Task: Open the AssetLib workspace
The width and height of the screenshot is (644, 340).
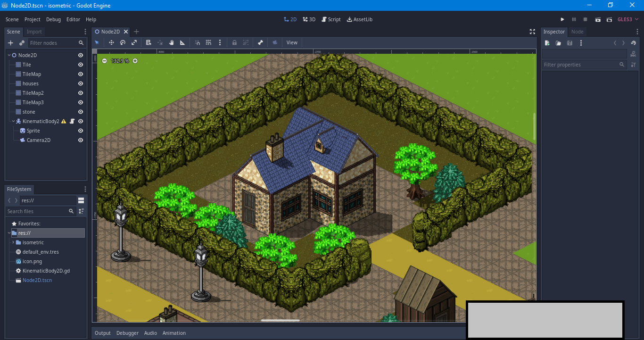Action: click(359, 19)
